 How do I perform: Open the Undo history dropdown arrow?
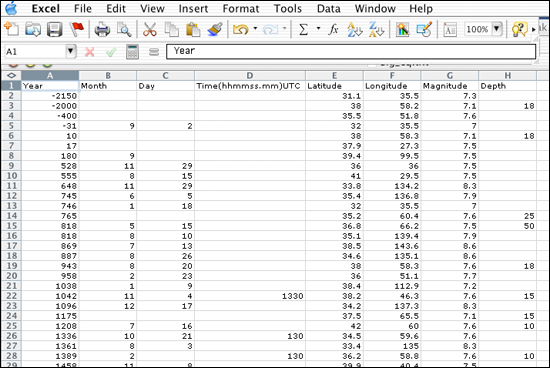(255, 28)
